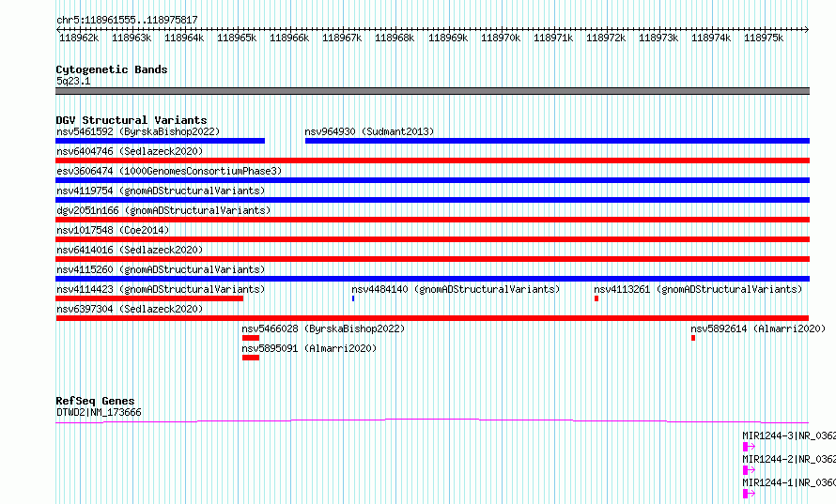Click the 118975k ruler position
836x504 pixels.
[764, 38]
